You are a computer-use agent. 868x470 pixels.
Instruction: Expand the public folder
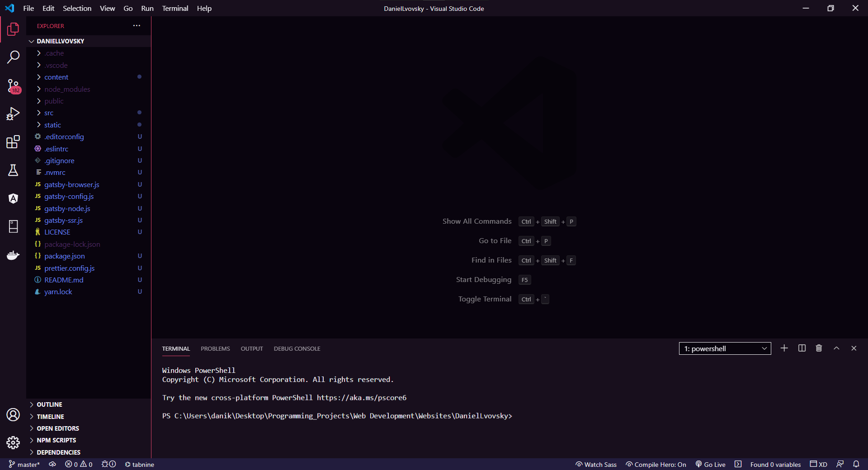coord(88,101)
